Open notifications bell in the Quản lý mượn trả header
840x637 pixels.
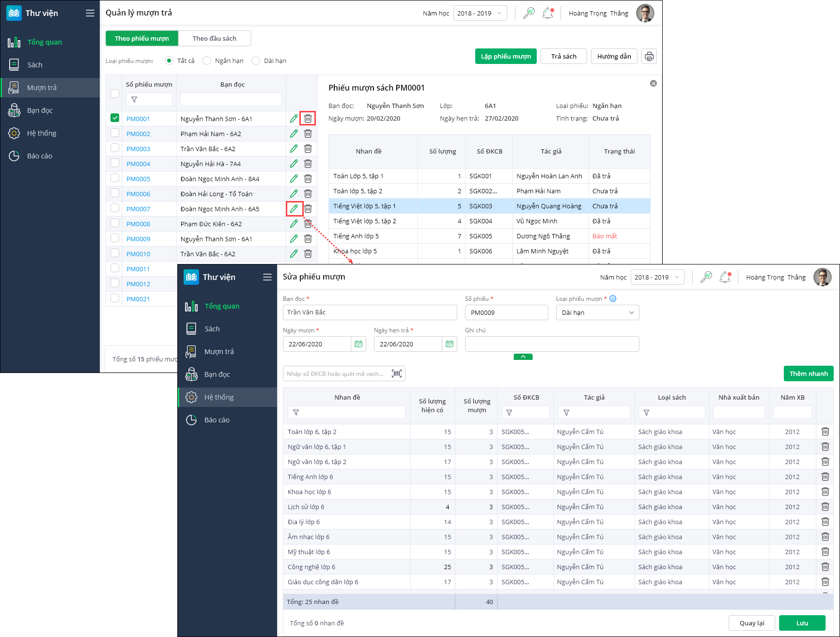tap(548, 13)
